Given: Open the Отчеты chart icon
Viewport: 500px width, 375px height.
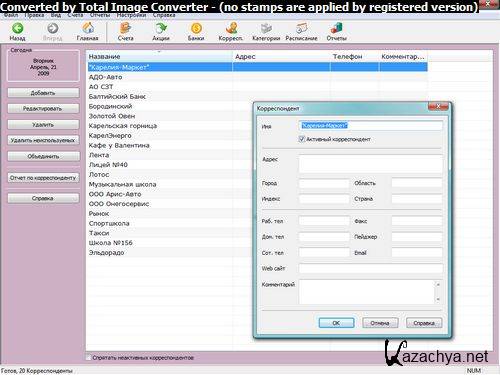Looking at the screenshot, I should pos(337,28).
